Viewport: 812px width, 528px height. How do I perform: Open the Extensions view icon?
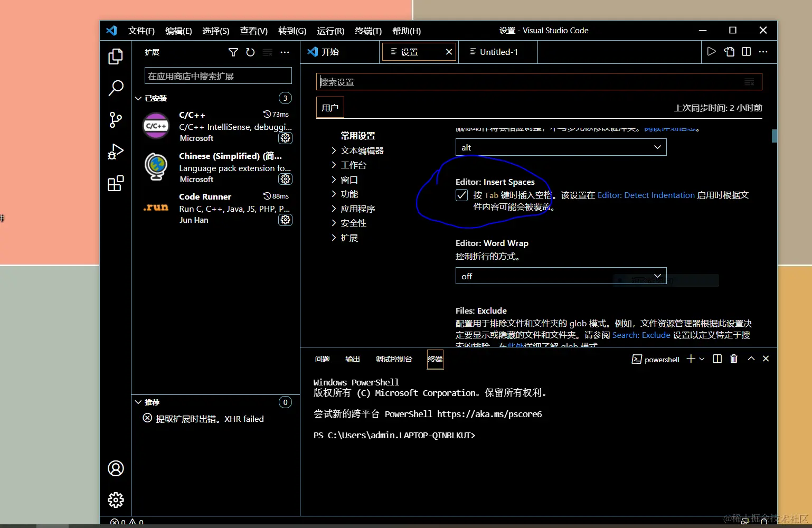tap(116, 183)
